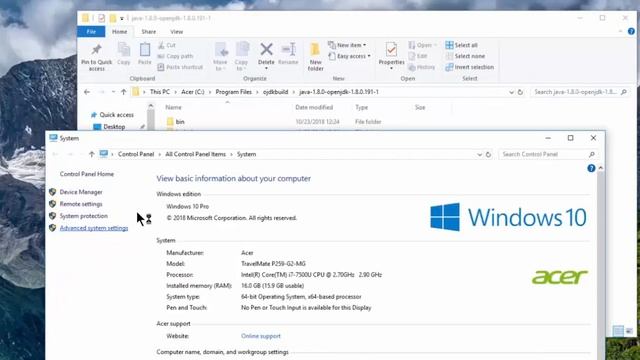Create a New folder from ribbon

pos(316,56)
